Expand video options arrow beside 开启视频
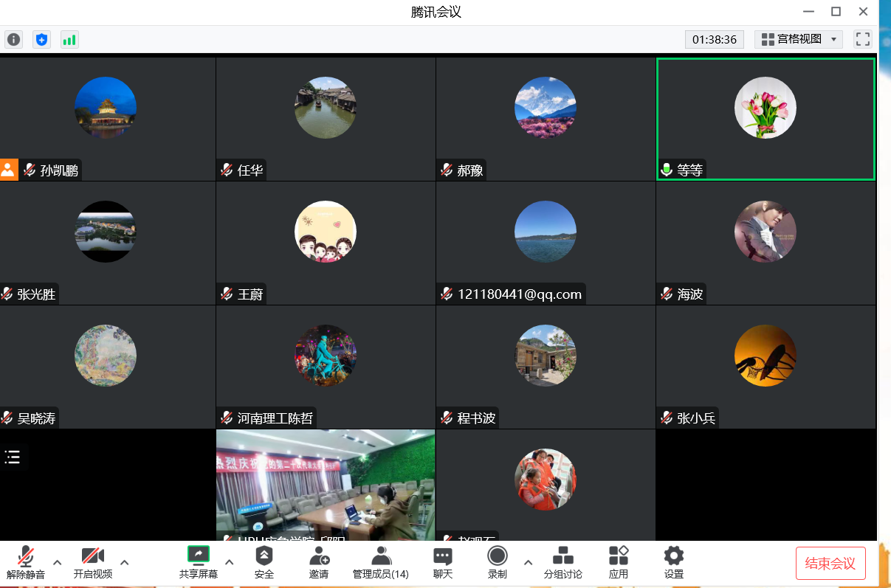The width and height of the screenshot is (891, 588). coord(124,562)
